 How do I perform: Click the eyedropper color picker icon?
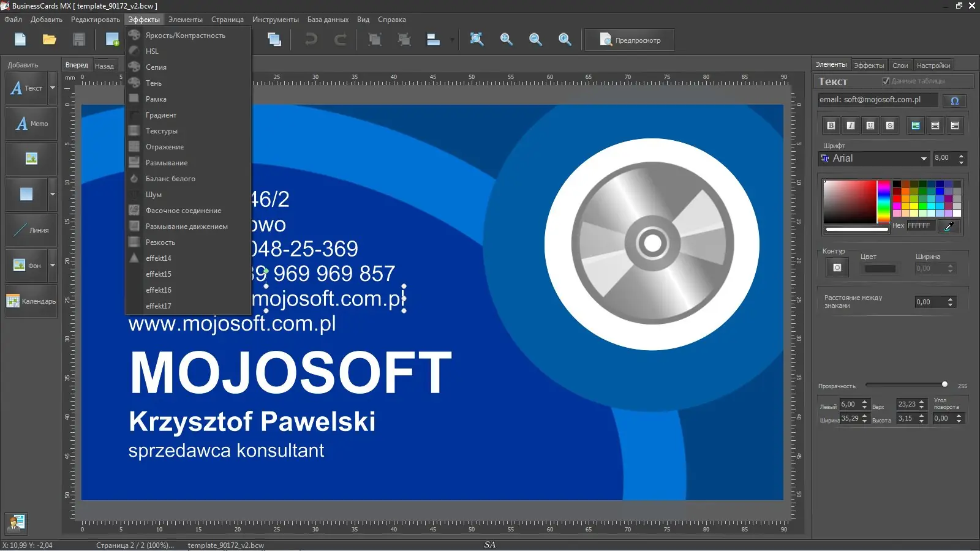[949, 226]
